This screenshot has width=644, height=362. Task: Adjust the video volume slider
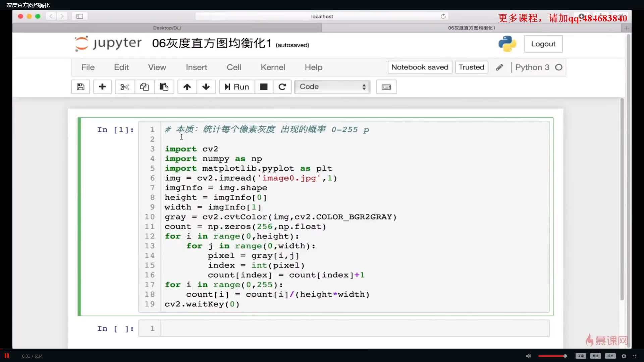coord(552,356)
